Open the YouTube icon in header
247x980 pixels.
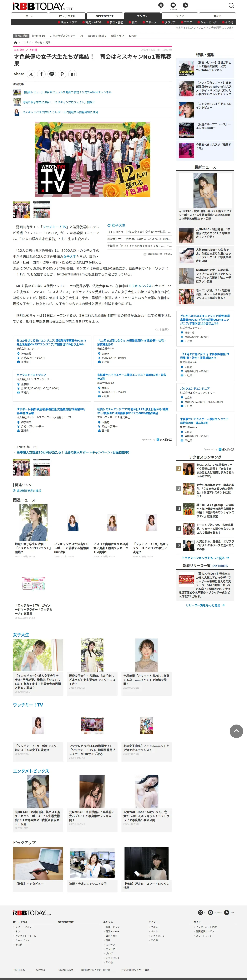point(173,5)
